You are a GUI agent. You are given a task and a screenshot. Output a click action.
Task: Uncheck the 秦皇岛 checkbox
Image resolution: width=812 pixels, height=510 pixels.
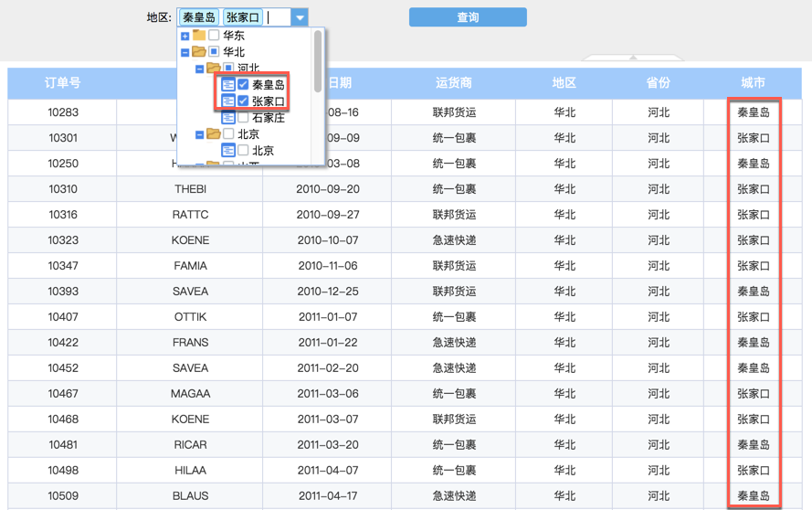click(x=243, y=84)
